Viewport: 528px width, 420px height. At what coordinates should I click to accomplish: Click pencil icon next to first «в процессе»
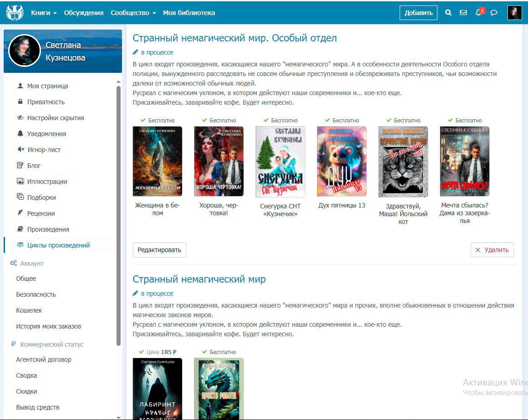(x=135, y=52)
